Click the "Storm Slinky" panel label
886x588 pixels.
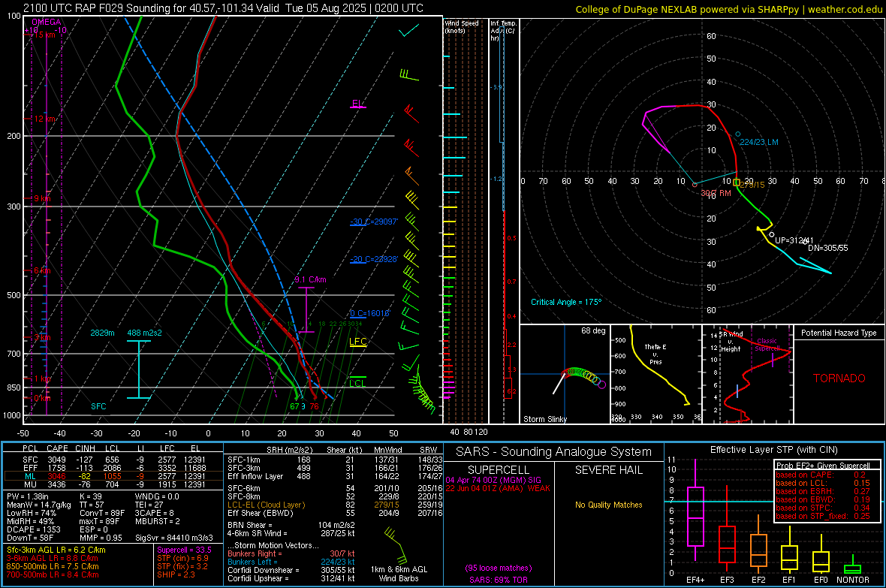click(544, 419)
